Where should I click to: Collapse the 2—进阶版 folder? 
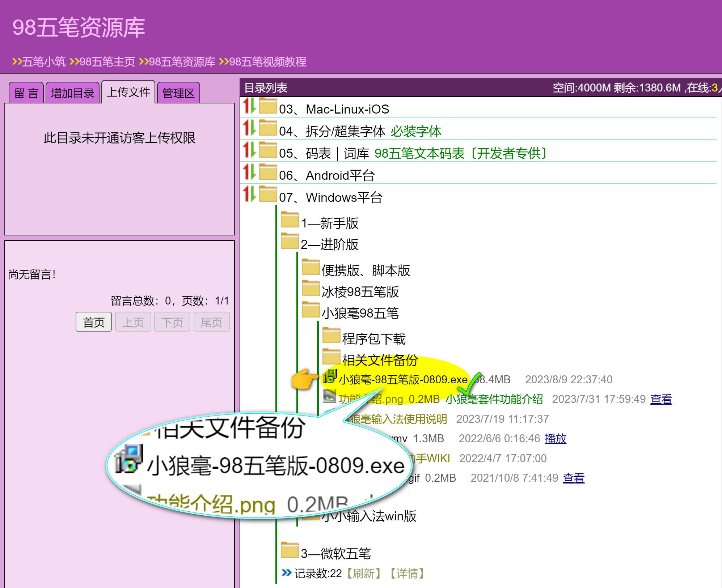pos(329,245)
